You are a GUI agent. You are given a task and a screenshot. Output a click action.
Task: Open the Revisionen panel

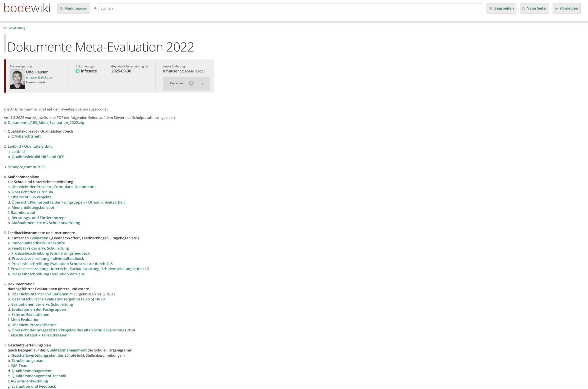click(177, 83)
